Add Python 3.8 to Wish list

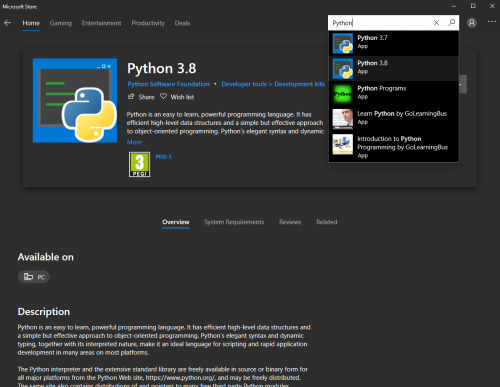coord(177,97)
